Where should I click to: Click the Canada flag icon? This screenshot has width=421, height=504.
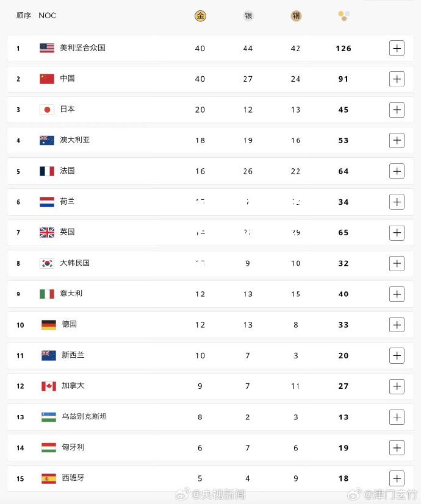(49, 386)
